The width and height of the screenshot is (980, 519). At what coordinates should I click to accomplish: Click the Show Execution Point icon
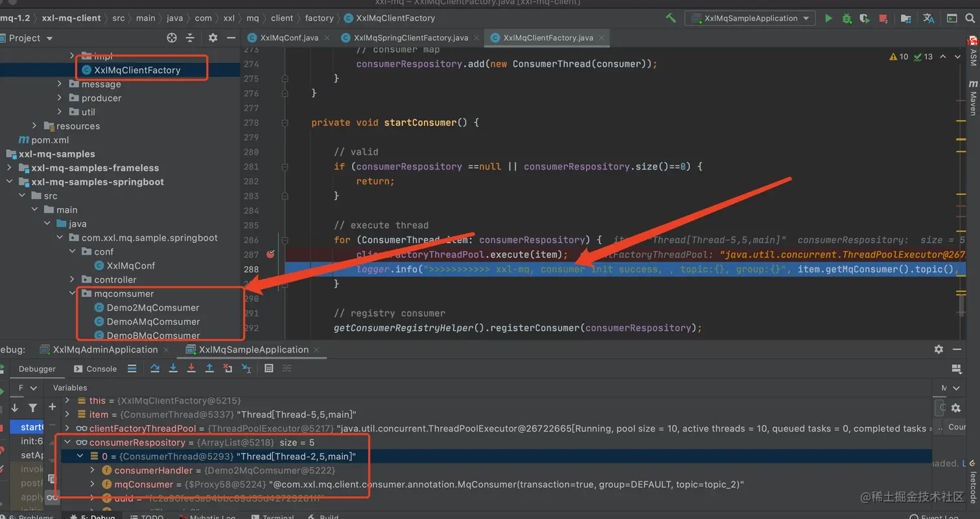[132, 369]
